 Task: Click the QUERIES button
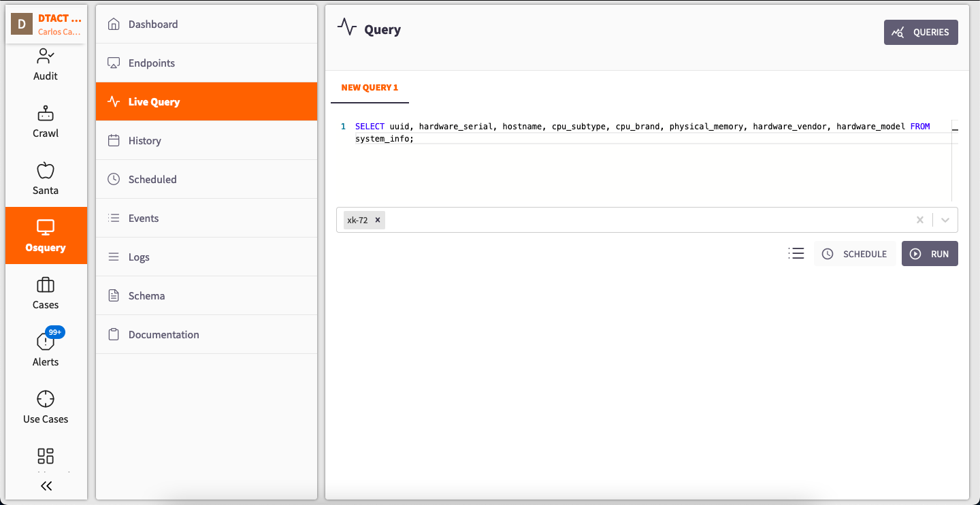click(921, 32)
